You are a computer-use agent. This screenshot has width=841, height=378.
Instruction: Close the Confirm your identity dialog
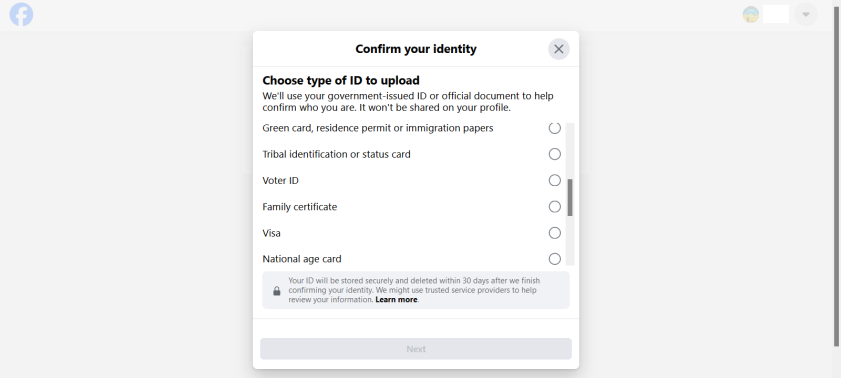click(559, 49)
